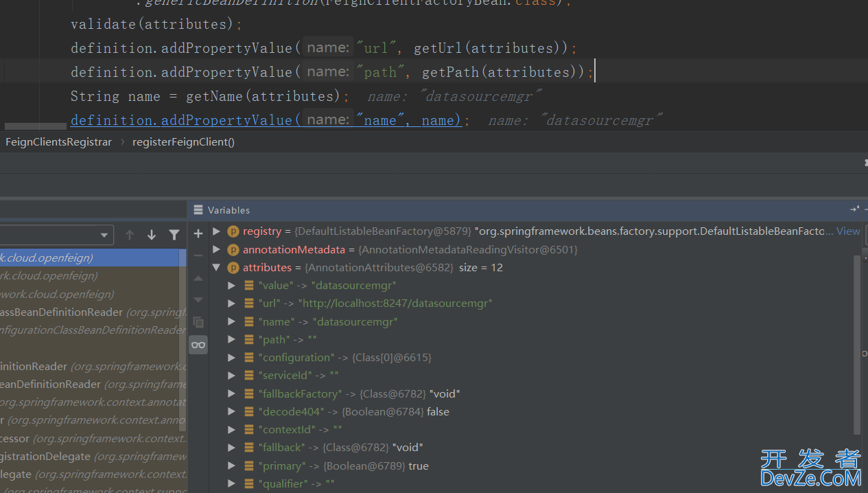Click the attributes parameter icon
The width and height of the screenshot is (868, 493).
(233, 268)
